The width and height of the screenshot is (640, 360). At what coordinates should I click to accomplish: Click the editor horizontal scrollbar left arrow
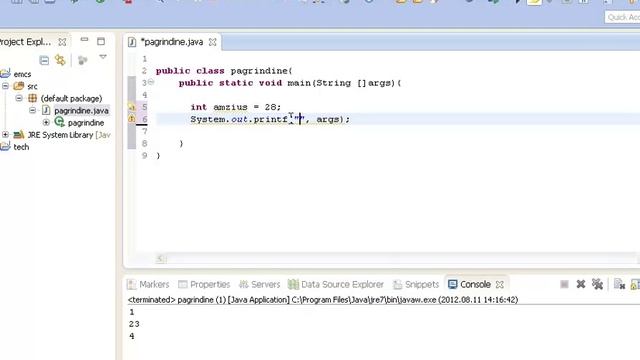pos(161,259)
